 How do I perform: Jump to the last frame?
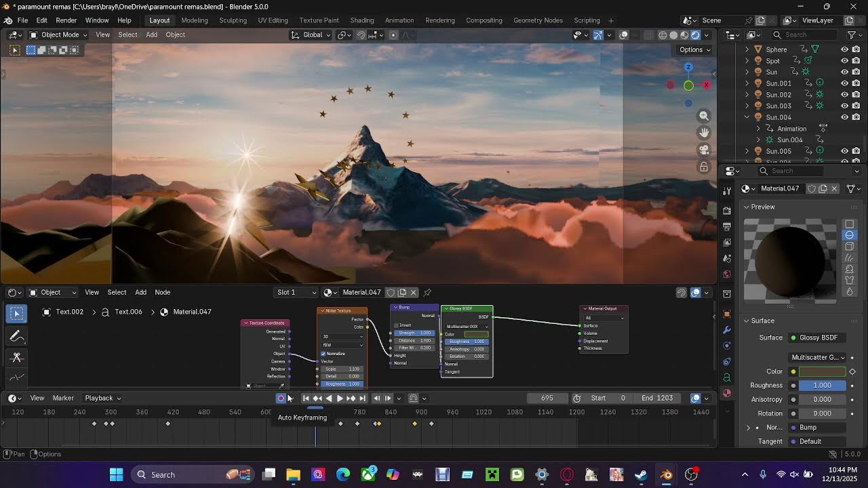[x=362, y=399]
